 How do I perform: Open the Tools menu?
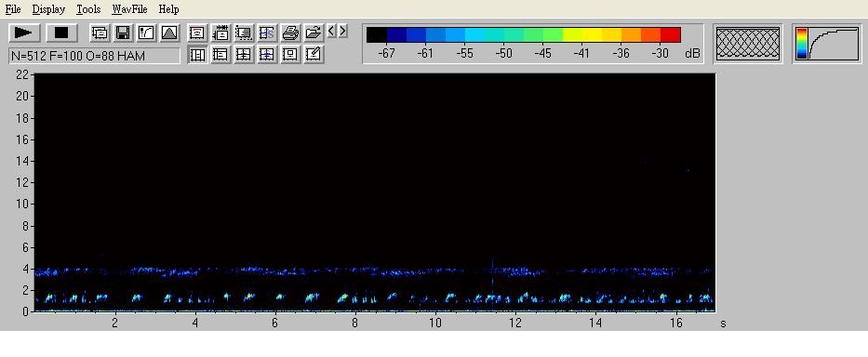coord(88,9)
